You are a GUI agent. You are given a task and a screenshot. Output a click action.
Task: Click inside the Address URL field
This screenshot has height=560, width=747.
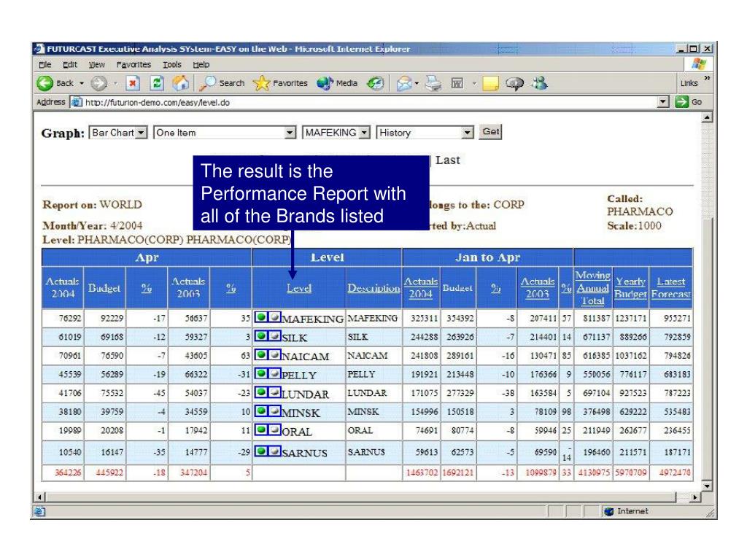[x=371, y=102]
